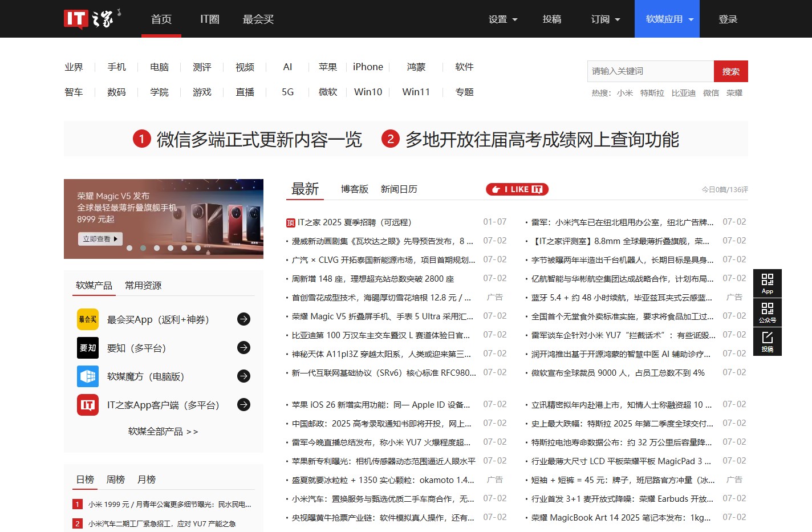Click the floating 投稿 edit icon
Viewport: 812px width, 532px height.
point(768,342)
